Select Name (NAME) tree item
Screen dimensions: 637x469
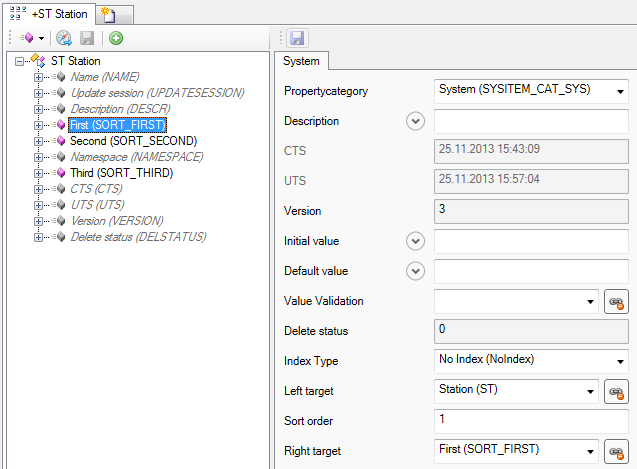click(104, 77)
